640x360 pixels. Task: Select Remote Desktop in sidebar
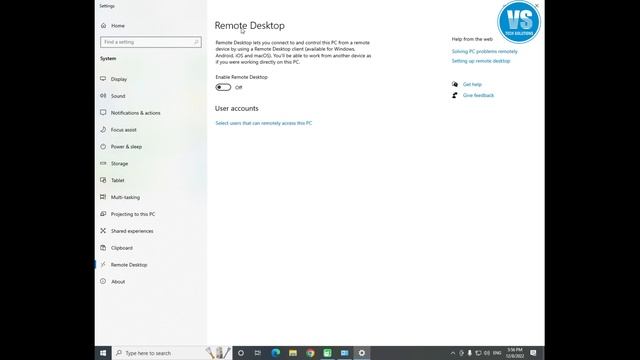tap(124, 265)
